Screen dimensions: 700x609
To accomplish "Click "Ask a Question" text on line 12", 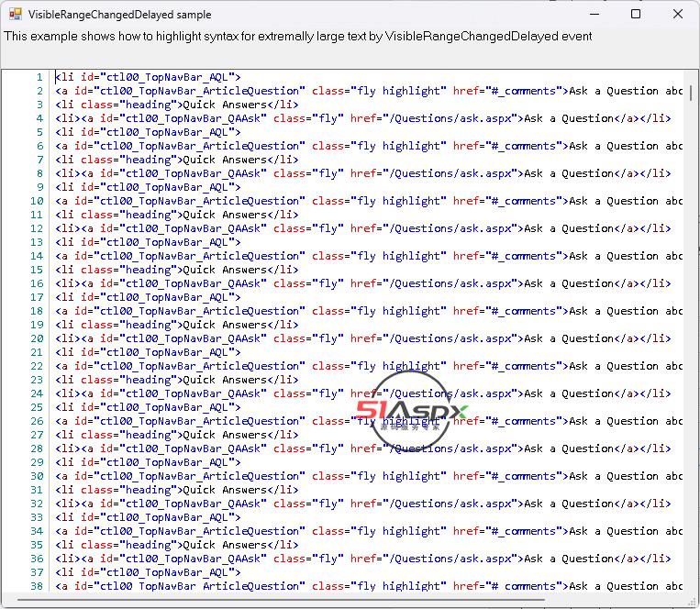I will pyautogui.click(x=569, y=228).
